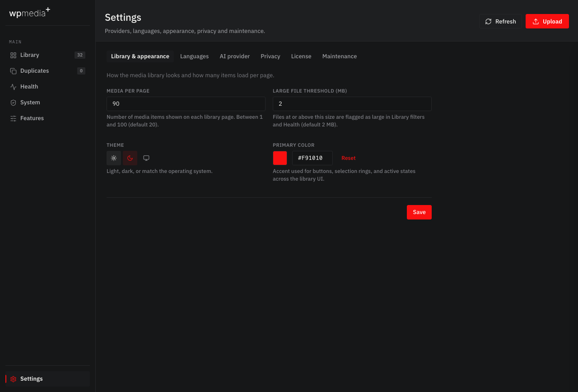Save the settings changes

click(419, 212)
